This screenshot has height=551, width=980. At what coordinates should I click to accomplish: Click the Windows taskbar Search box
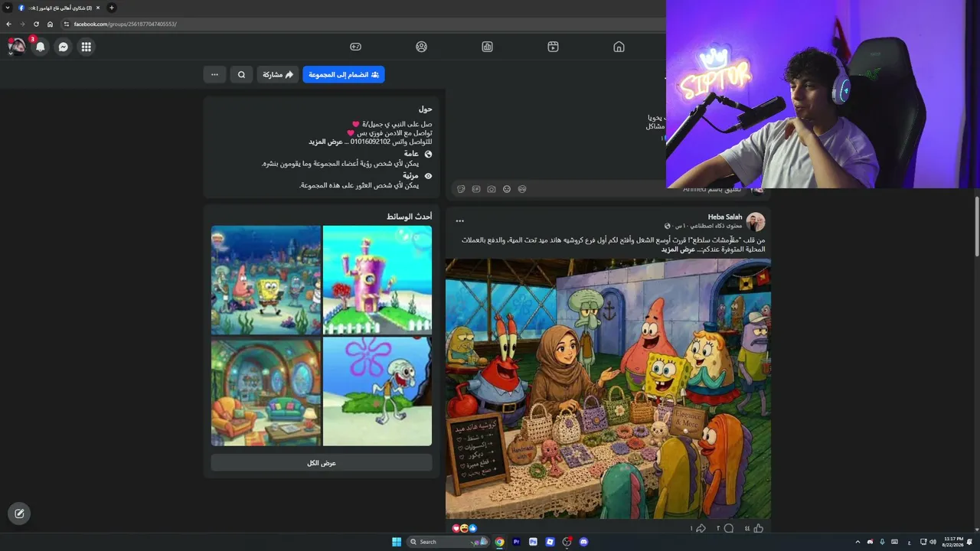(449, 542)
